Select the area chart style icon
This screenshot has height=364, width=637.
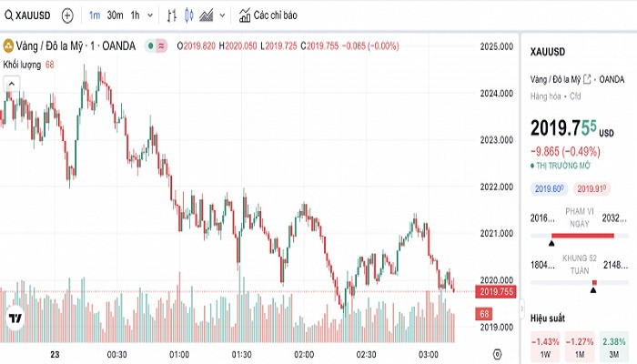[x=207, y=15]
